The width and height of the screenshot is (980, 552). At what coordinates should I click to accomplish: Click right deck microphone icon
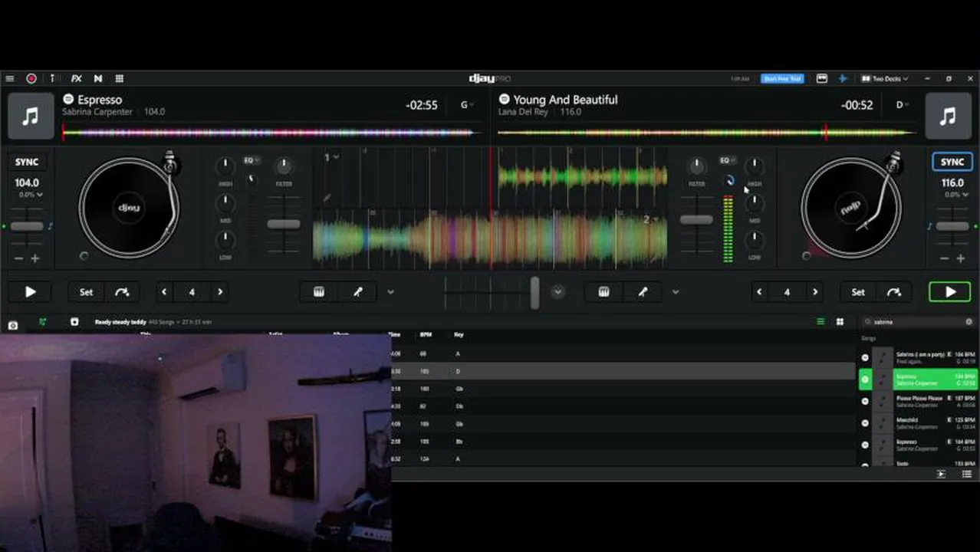(x=643, y=292)
